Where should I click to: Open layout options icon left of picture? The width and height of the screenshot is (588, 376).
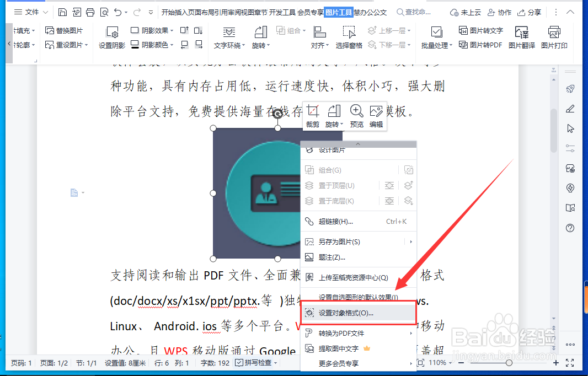point(77,192)
